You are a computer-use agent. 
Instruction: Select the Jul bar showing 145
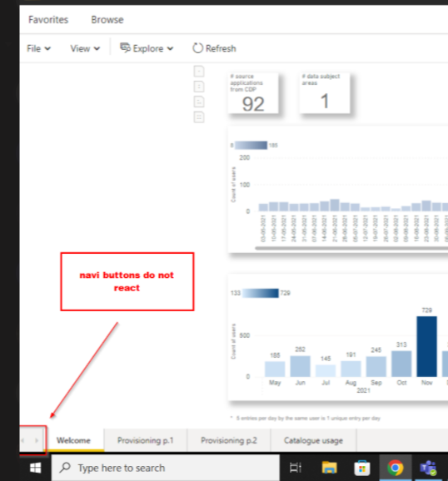(x=326, y=370)
